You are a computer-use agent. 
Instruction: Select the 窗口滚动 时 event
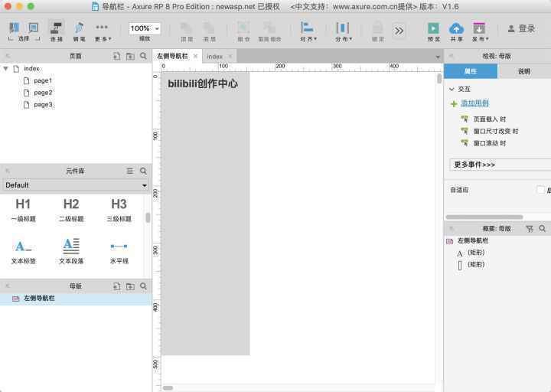tap(490, 143)
